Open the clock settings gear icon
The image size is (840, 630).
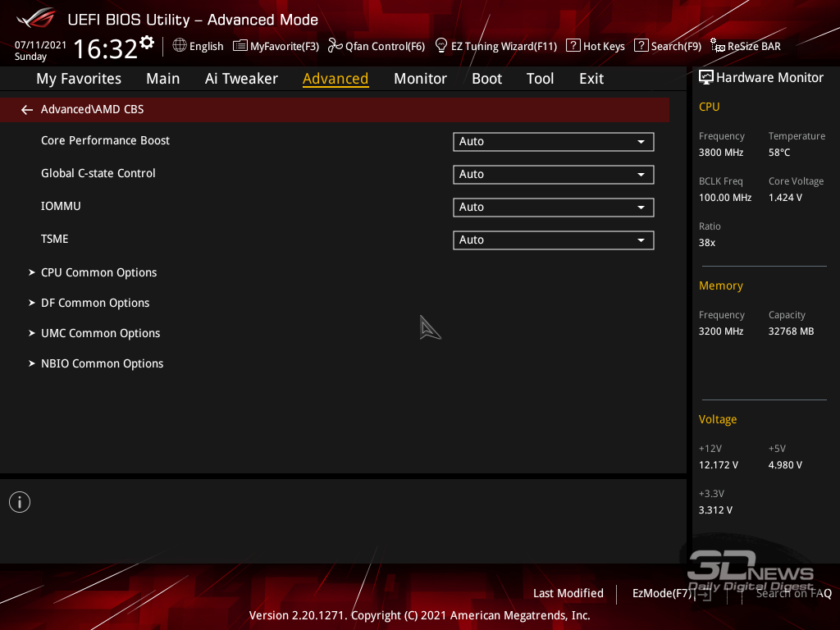pos(147,43)
